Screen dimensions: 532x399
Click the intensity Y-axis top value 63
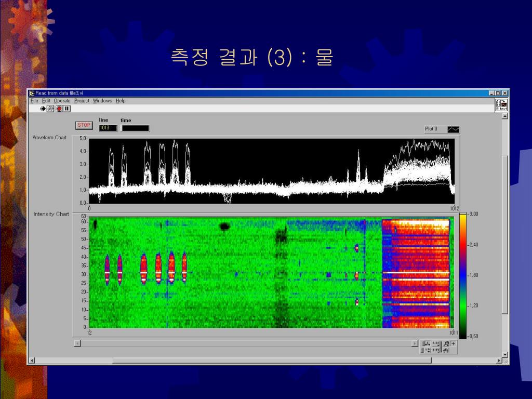pos(84,216)
